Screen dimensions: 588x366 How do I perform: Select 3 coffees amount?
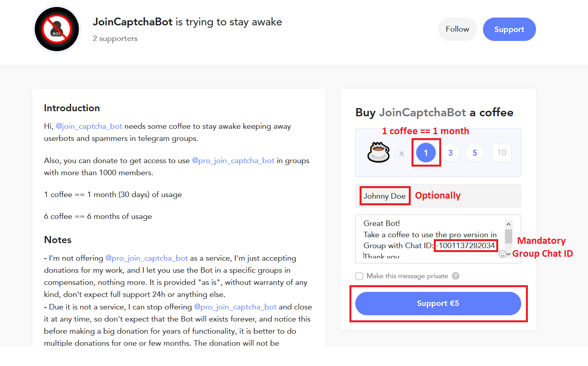tap(451, 153)
